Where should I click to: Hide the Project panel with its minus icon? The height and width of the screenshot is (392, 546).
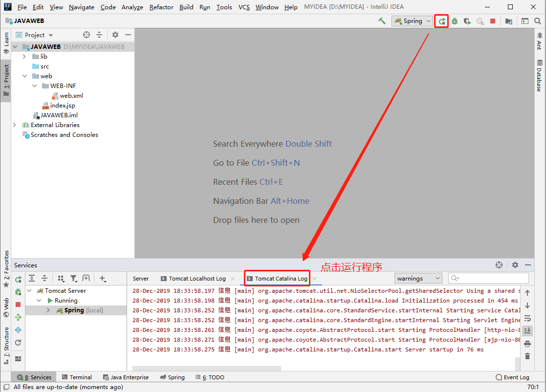pos(128,35)
